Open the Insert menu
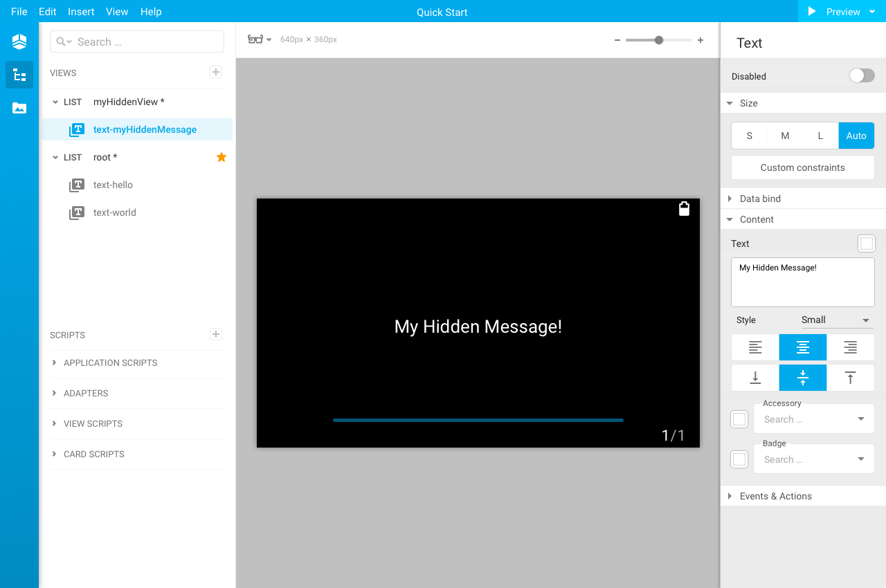Screen dimensions: 886x588 coord(81,12)
